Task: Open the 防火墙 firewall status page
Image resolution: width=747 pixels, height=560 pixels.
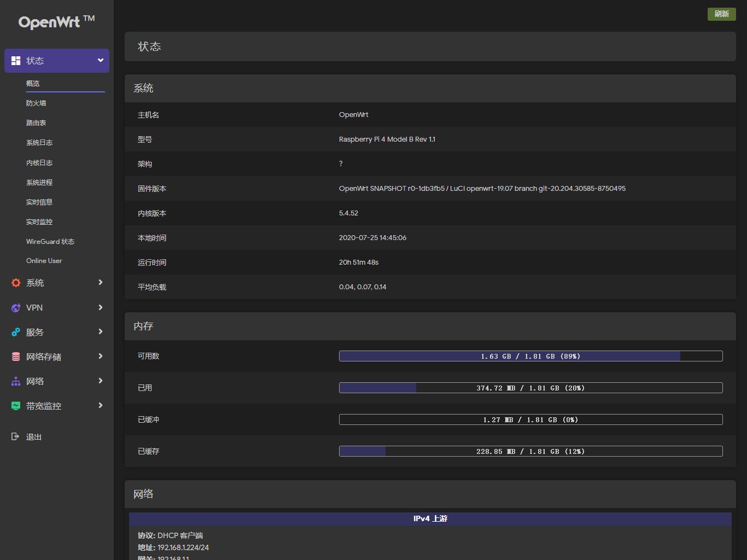Action: pos(36,103)
